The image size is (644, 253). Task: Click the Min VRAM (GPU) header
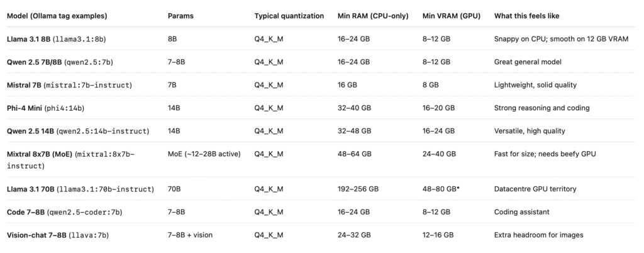tap(452, 16)
